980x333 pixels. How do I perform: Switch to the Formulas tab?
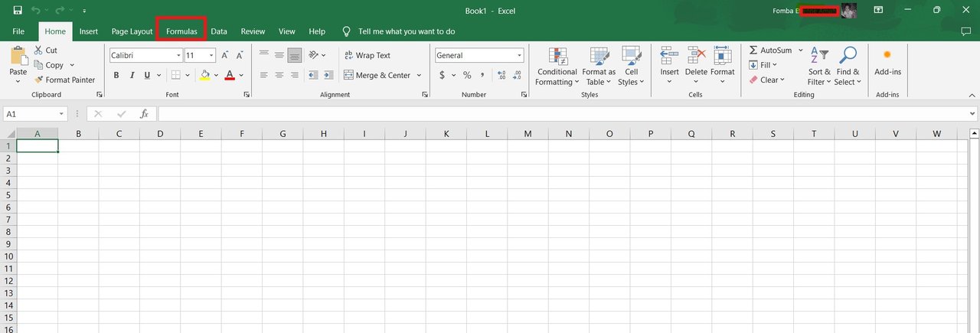point(181,31)
